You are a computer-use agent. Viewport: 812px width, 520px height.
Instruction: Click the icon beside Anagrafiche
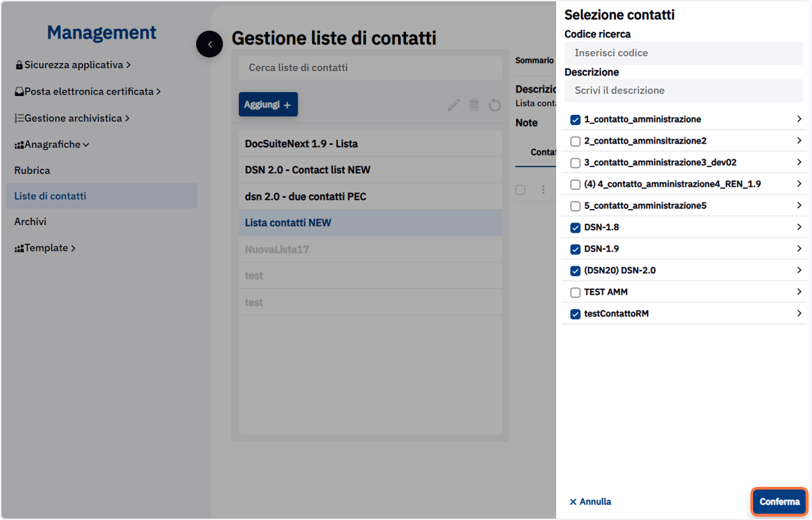[x=19, y=145]
